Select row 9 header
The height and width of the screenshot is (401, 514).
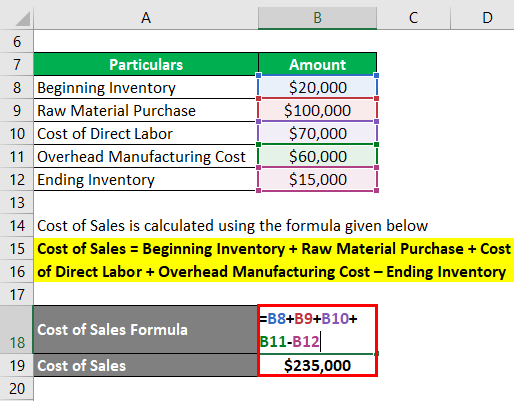17,111
